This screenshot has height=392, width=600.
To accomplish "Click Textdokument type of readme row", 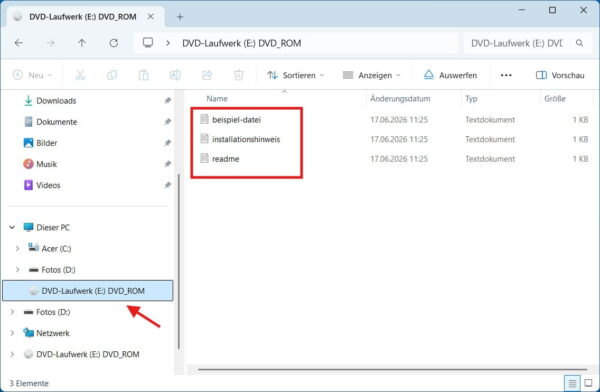I will [490, 158].
